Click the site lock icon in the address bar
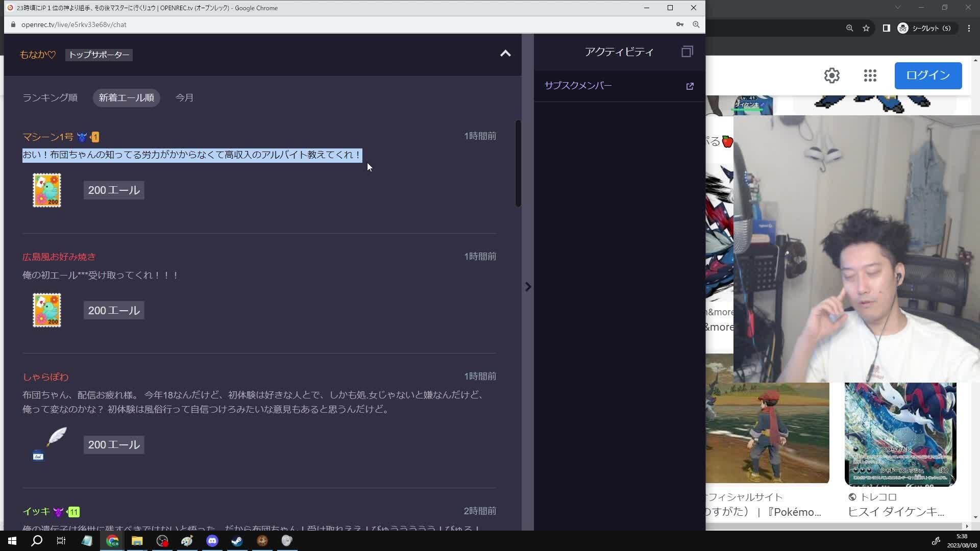This screenshot has width=980, height=551. click(13, 24)
